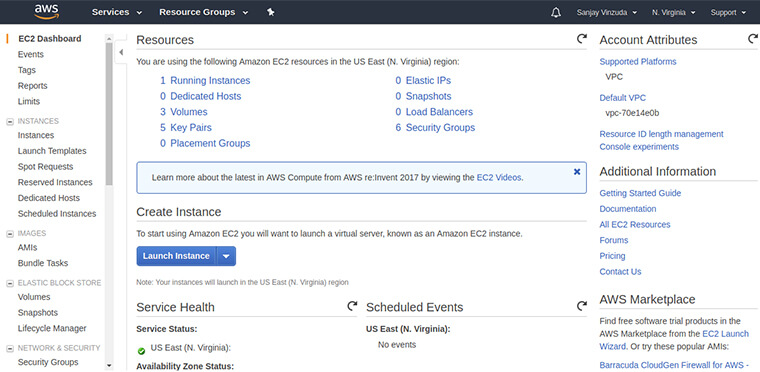The height and width of the screenshot is (372, 760).
Task: Open Resource ID length management link
Action: 662,134
